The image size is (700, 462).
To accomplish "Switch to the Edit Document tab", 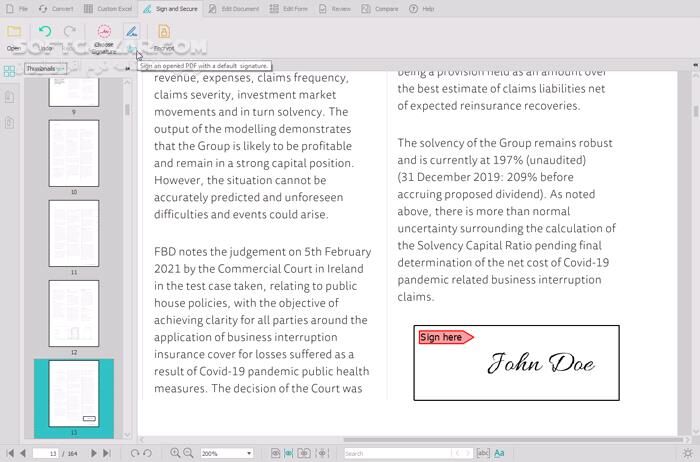I will (x=235, y=8).
